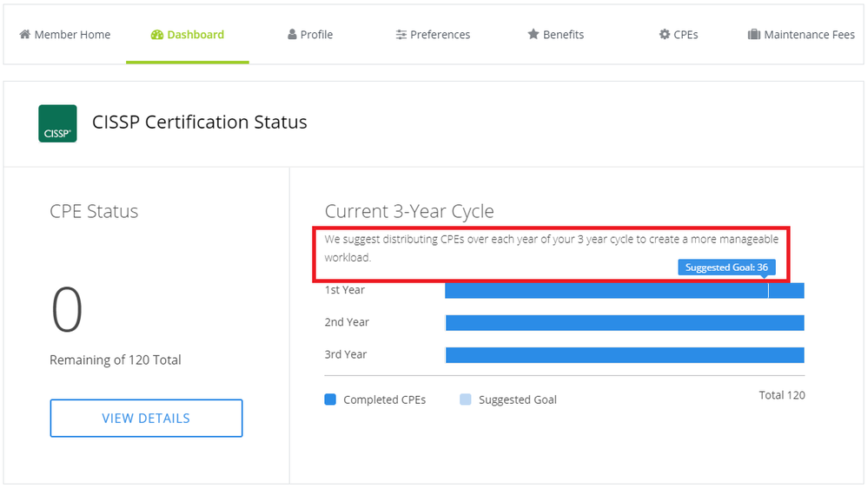Click the Suggested Goal legend swatch

pyautogui.click(x=465, y=400)
